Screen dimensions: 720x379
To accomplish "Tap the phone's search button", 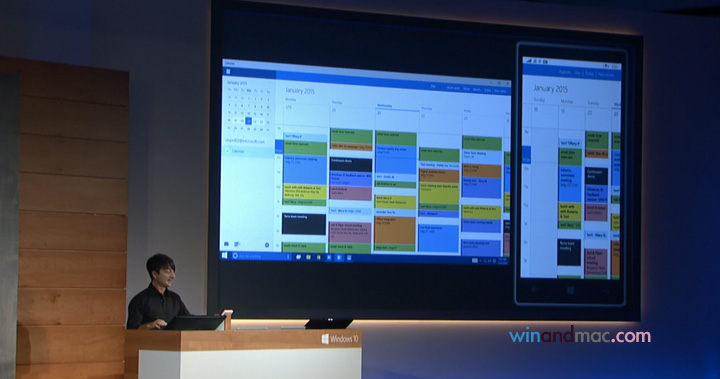I will pyautogui.click(x=606, y=290).
